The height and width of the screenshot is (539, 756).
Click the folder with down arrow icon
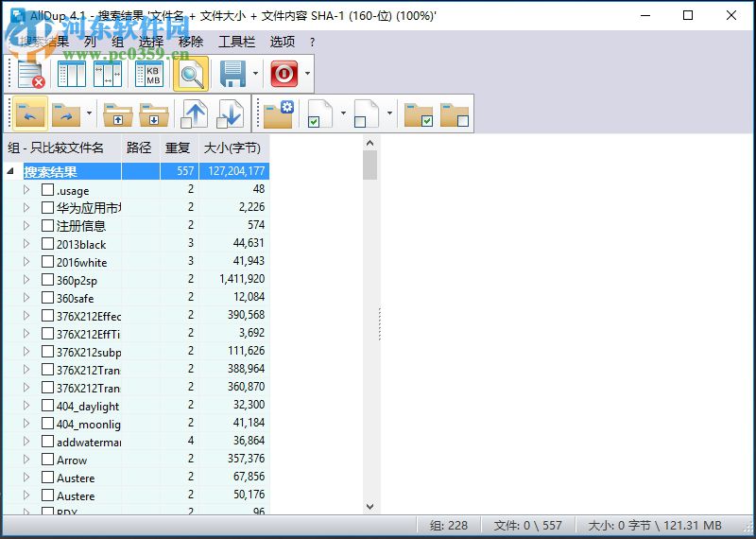click(154, 113)
